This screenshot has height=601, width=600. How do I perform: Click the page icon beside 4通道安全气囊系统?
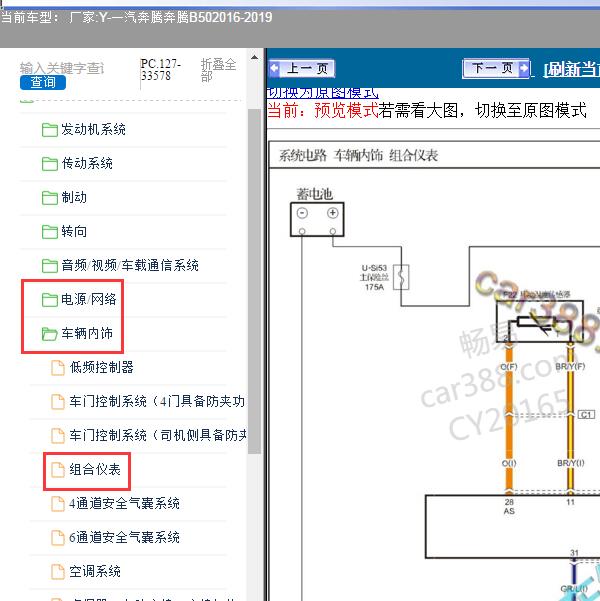click(x=58, y=504)
